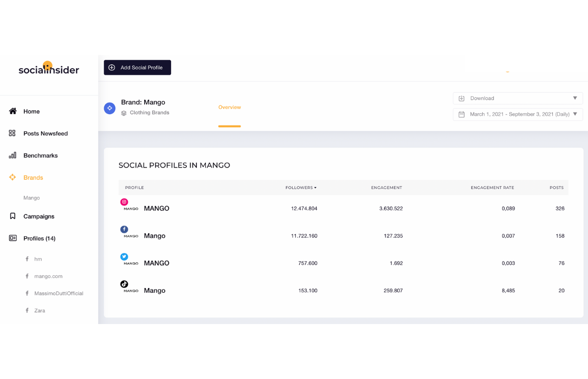Image resolution: width=588 pixels, height=379 pixels.
Task: Click the Engagement Rate column header
Action: pos(492,188)
